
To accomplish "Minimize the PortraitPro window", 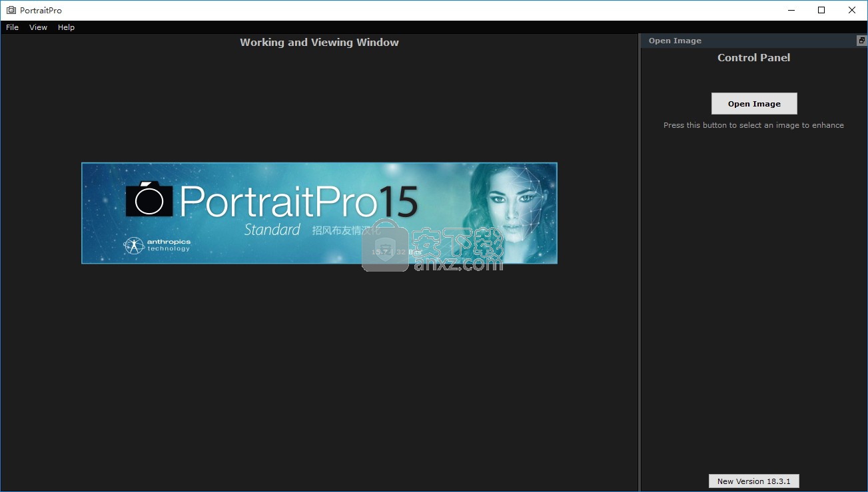I will [x=791, y=10].
